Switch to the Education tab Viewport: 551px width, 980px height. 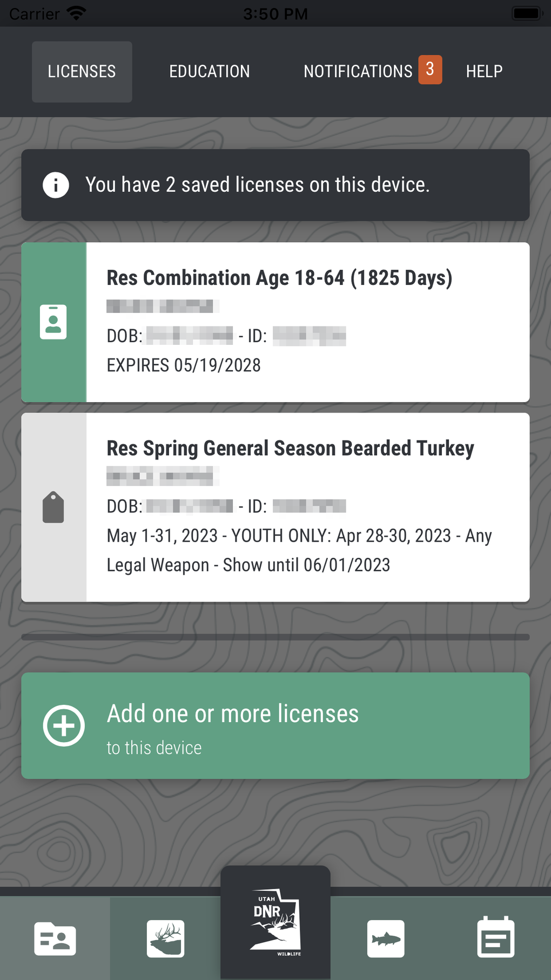[x=210, y=71]
